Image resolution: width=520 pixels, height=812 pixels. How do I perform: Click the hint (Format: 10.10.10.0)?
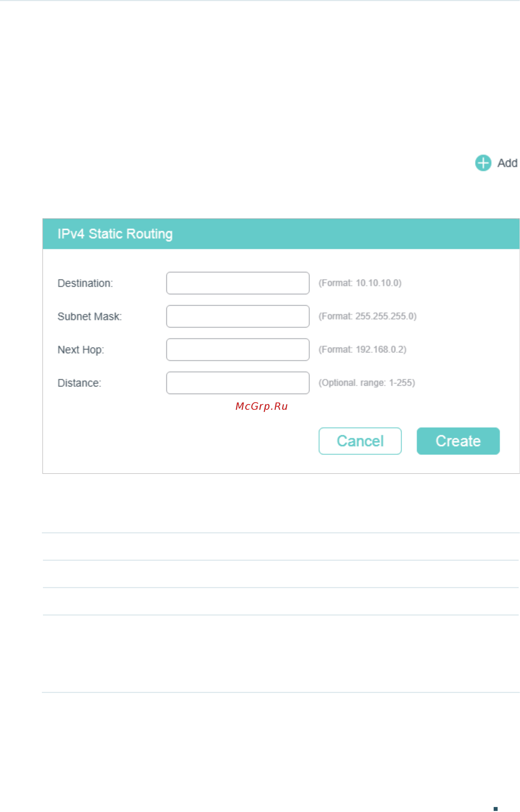click(x=360, y=283)
